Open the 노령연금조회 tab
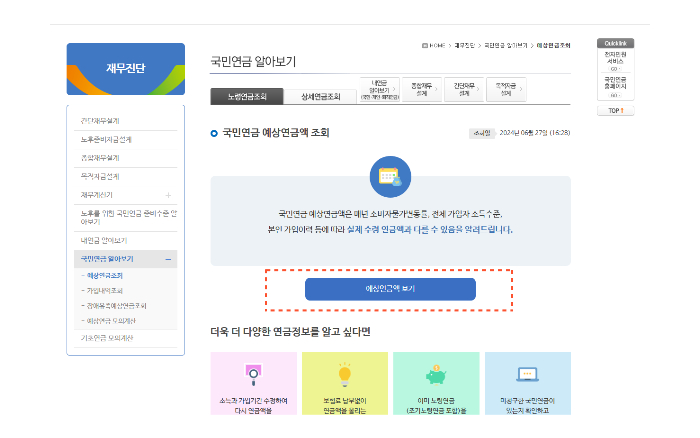 (x=247, y=96)
